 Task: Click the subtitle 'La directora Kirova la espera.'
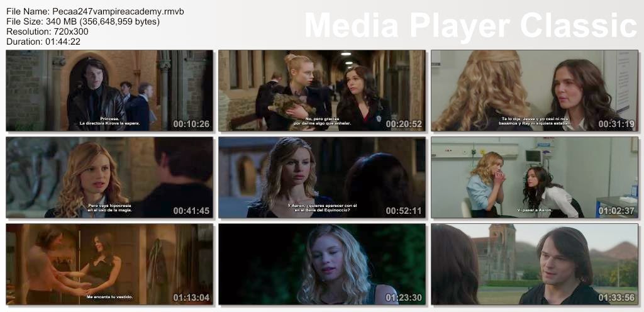coord(109,123)
